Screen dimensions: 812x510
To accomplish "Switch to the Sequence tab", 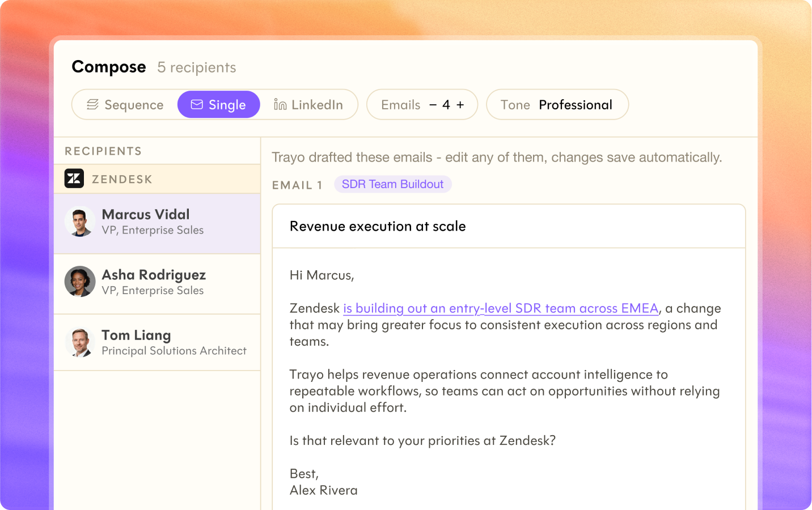I will (x=125, y=105).
